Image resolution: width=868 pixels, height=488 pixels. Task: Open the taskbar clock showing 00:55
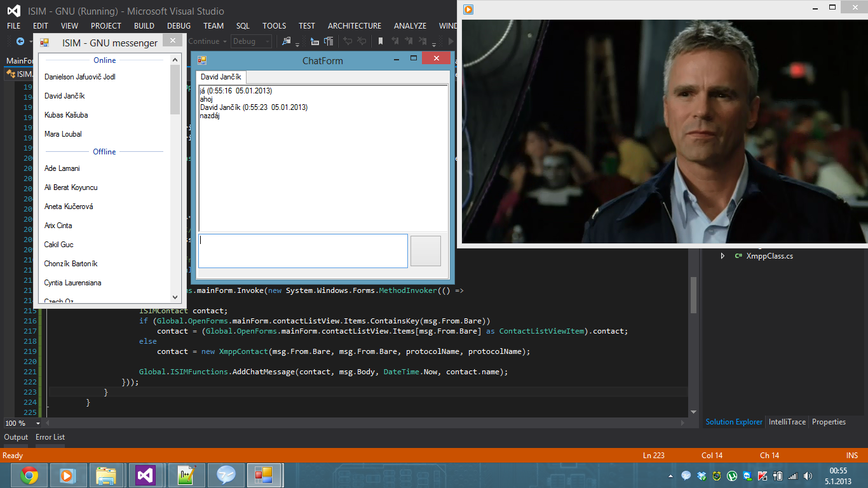pyautogui.click(x=839, y=475)
